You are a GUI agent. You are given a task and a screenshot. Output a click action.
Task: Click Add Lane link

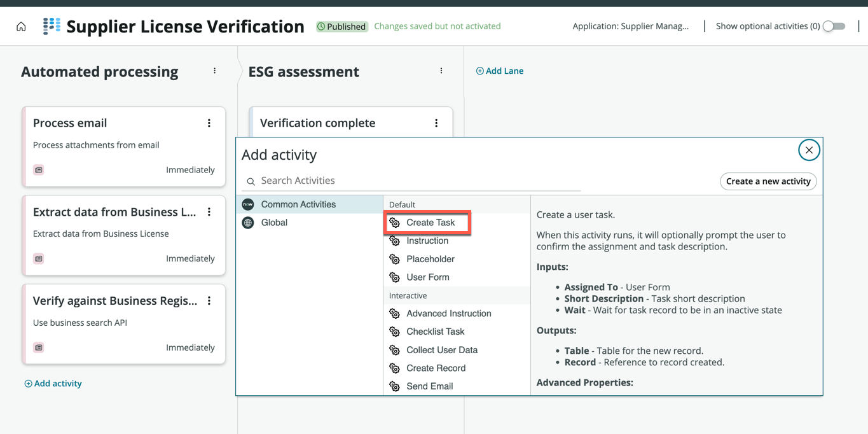pyautogui.click(x=500, y=71)
